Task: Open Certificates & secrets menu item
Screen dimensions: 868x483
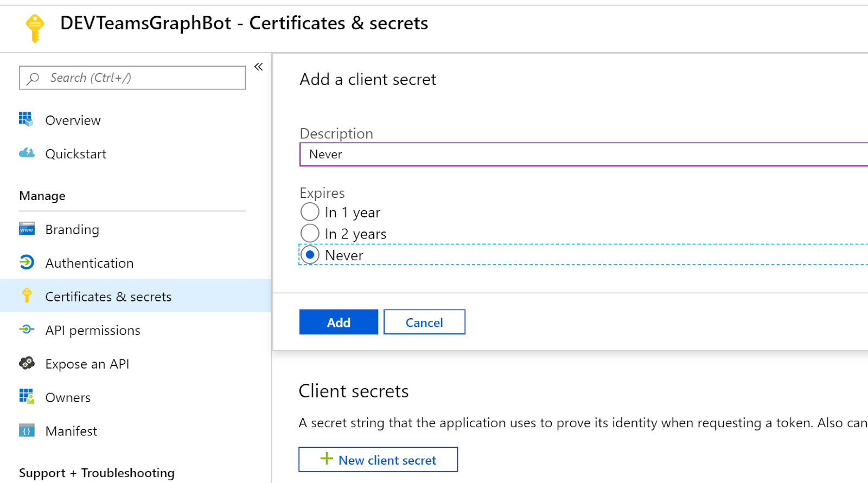Action: point(136,295)
